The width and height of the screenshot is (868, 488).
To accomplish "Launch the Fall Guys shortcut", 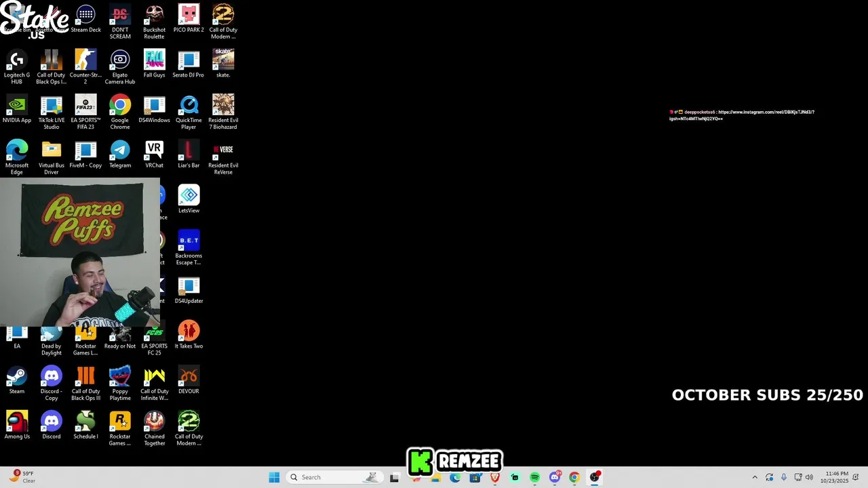I will pyautogui.click(x=154, y=64).
